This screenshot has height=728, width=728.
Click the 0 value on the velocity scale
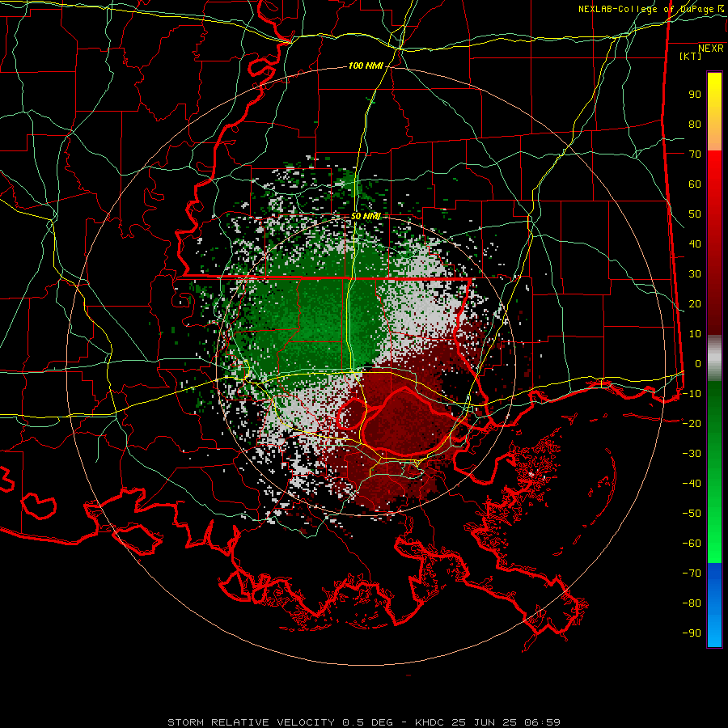coord(698,364)
